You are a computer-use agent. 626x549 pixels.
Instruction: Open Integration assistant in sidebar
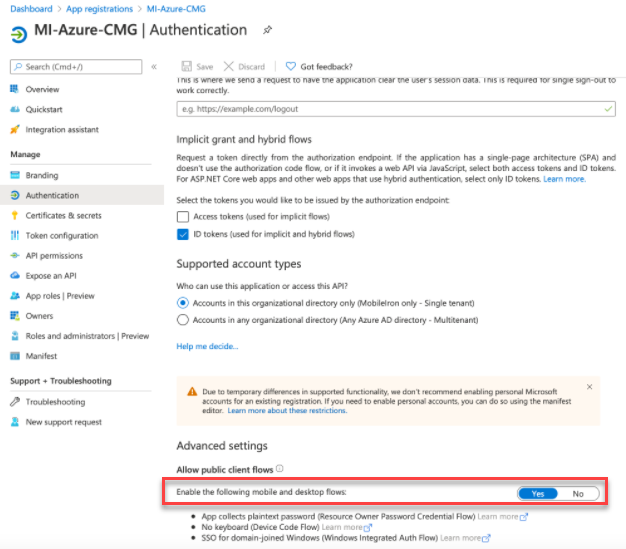[62, 129]
